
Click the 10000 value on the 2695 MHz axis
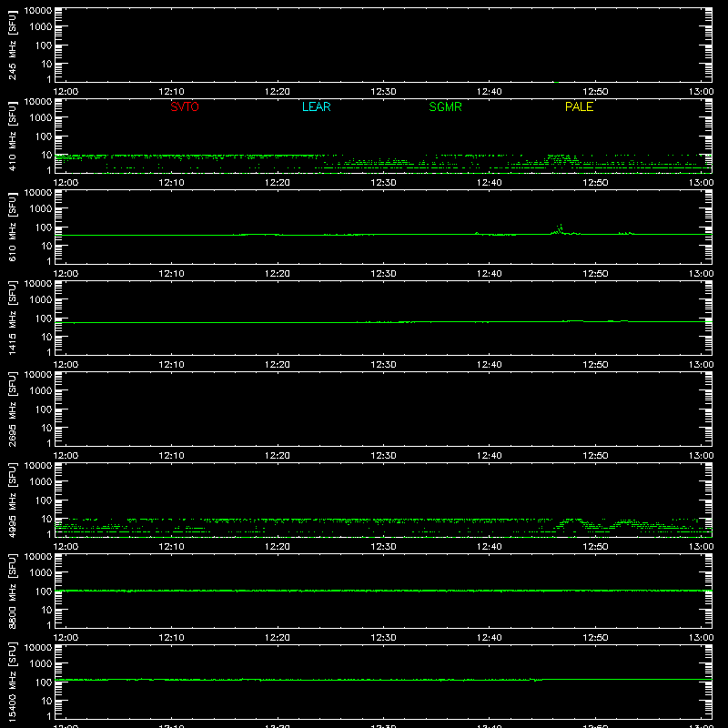(38, 375)
